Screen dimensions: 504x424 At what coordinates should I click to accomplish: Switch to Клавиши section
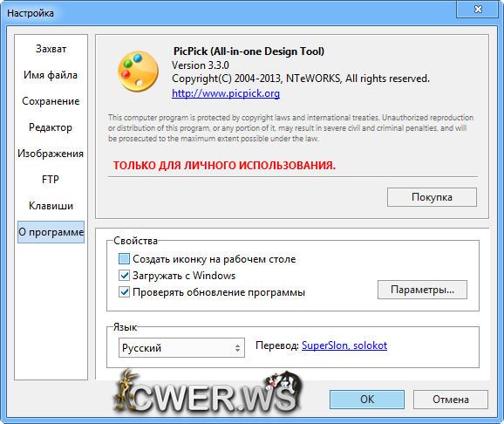pyautogui.click(x=51, y=206)
